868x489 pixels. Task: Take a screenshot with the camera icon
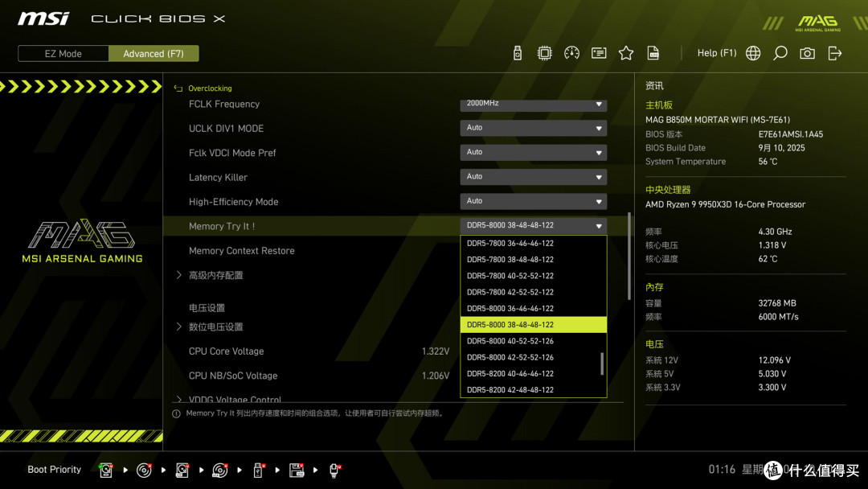[x=807, y=53]
